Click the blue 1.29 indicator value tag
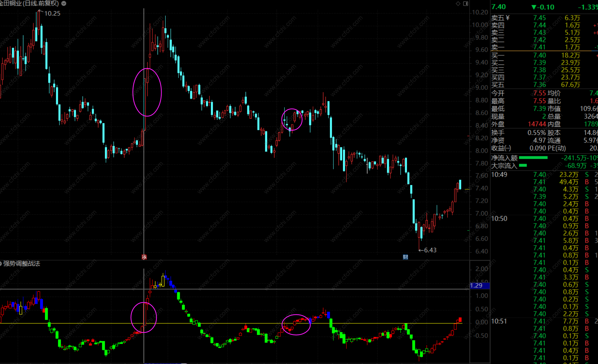The width and height of the screenshot is (598, 364). (x=480, y=286)
